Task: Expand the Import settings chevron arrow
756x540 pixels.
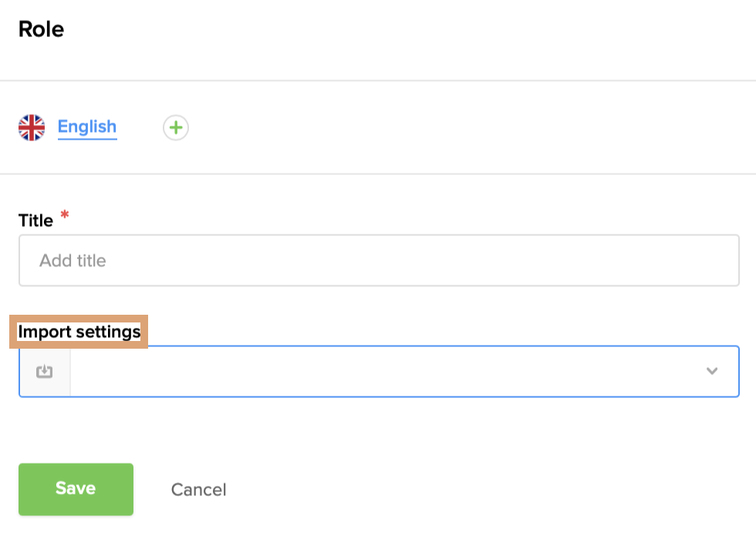Action: [711, 371]
